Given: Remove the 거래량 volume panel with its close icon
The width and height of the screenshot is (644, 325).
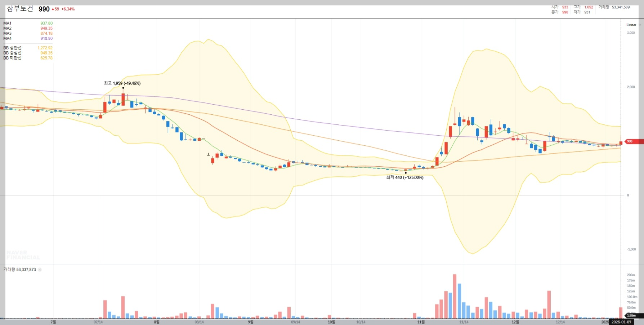Looking at the screenshot, I should [x=40, y=270].
